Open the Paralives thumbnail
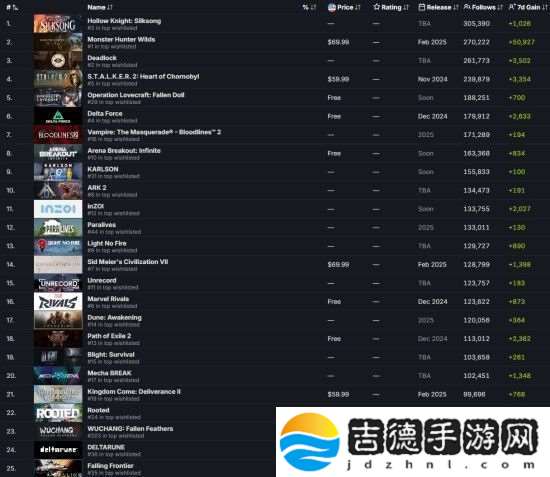Image resolution: width=550 pixels, height=477 pixels. pos(58,228)
